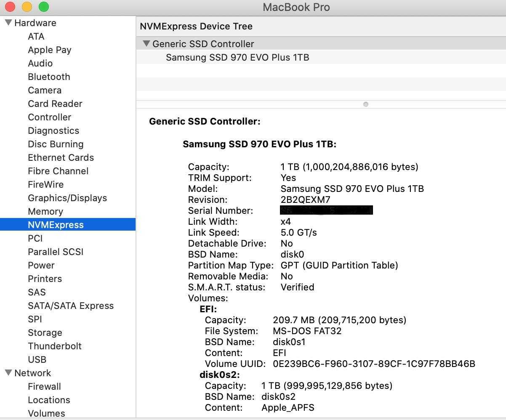The image size is (506, 420).
Task: Click the redacted Serial Number value
Action: point(327,210)
